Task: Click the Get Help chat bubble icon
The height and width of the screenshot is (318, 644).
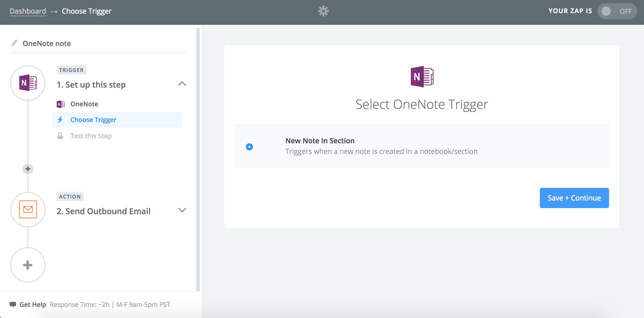Action: click(x=13, y=304)
